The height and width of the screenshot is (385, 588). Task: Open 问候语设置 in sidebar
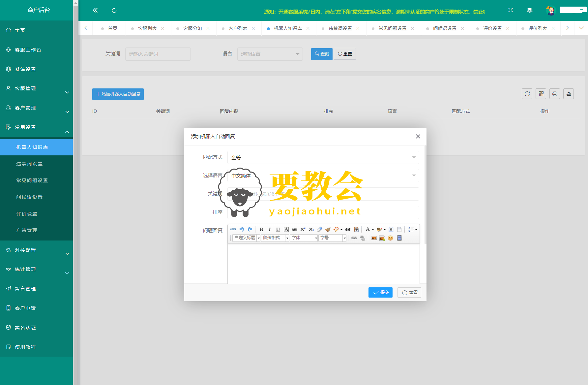point(36,197)
